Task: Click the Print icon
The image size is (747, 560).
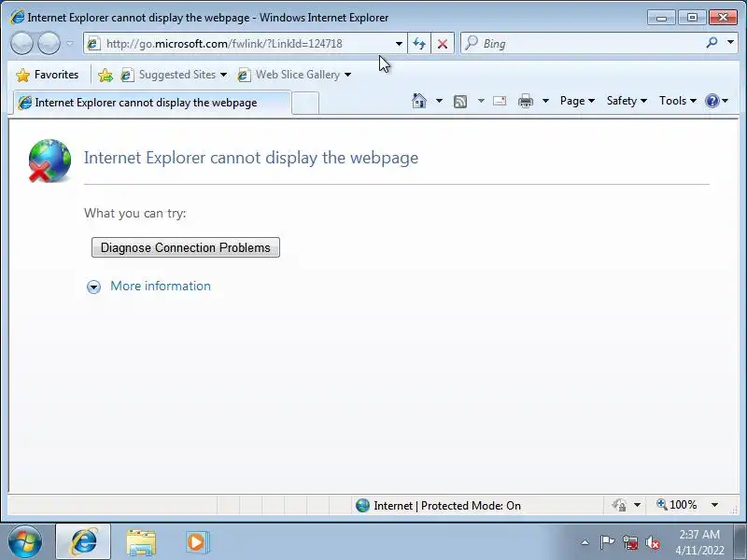Action: pyautogui.click(x=526, y=101)
